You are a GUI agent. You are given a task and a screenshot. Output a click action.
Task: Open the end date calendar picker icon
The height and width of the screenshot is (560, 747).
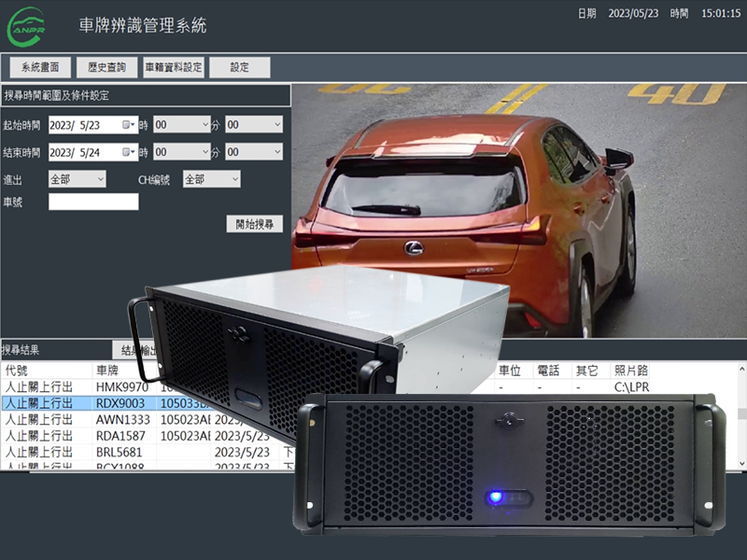coord(128,152)
